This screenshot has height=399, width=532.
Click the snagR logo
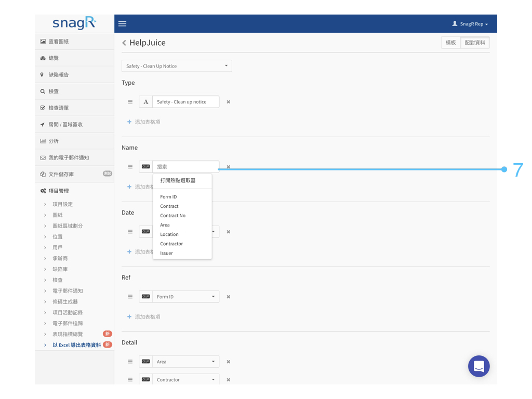(x=74, y=23)
